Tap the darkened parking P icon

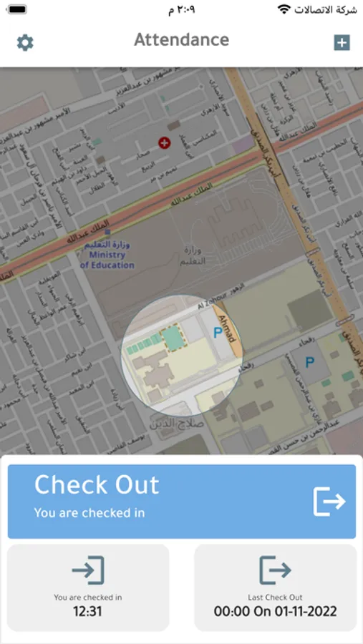point(309,362)
